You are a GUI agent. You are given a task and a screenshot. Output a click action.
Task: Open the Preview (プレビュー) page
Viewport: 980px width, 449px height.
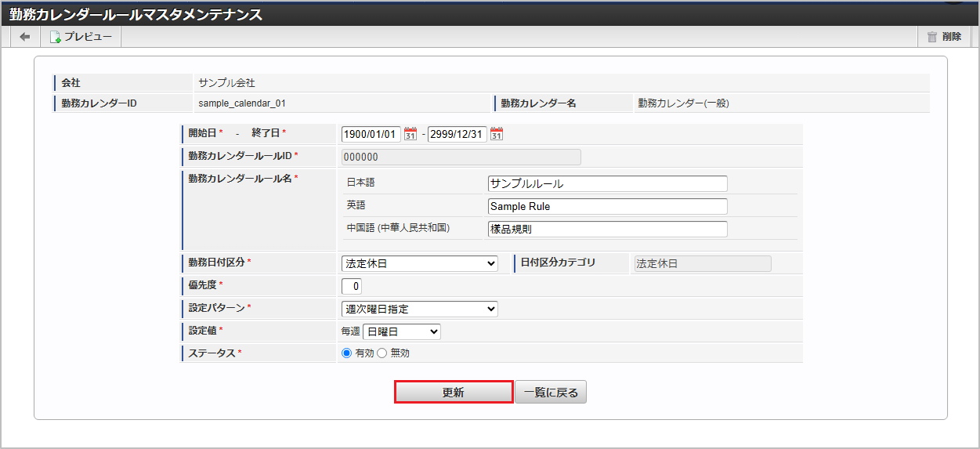pos(81,37)
